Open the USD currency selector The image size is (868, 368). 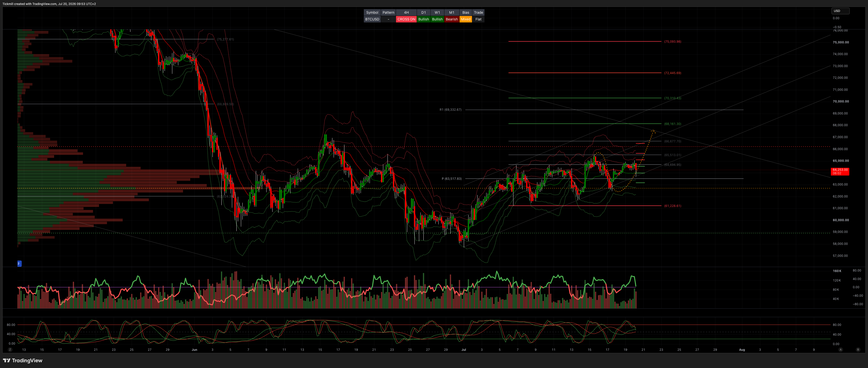840,11
